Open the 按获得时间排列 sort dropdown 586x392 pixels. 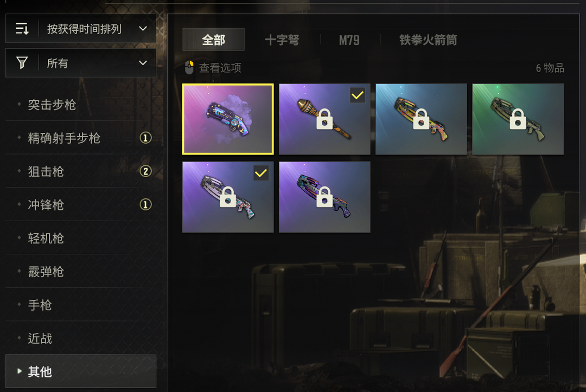tap(81, 28)
